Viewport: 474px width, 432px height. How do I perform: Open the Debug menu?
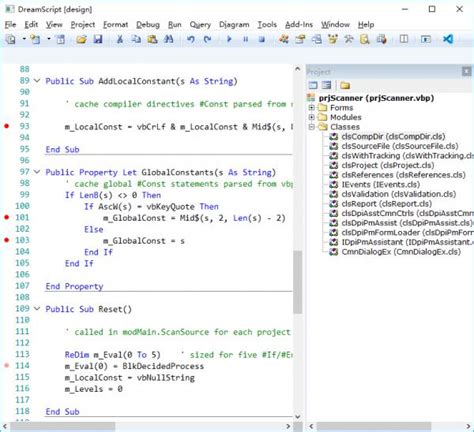[148, 25]
